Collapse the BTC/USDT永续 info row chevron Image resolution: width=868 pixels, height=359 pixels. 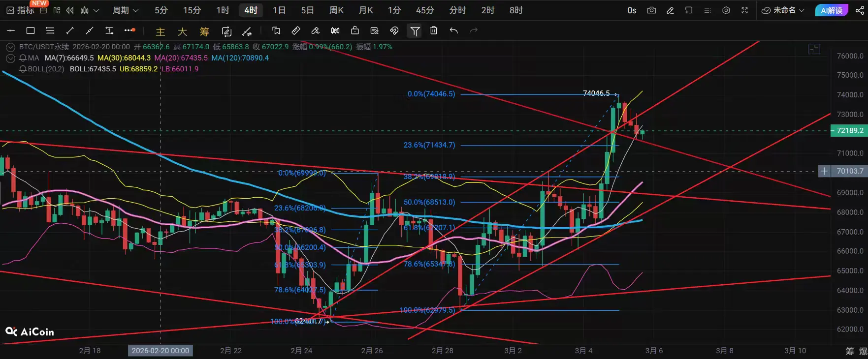pos(10,47)
